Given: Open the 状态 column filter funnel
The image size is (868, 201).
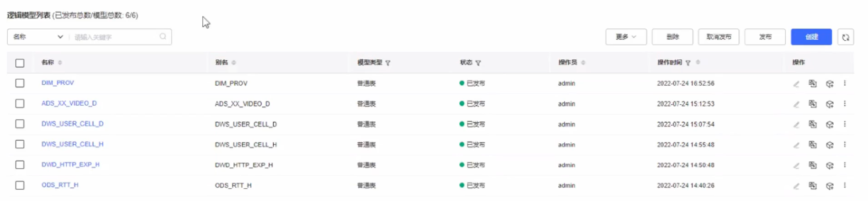Looking at the screenshot, I should point(478,63).
